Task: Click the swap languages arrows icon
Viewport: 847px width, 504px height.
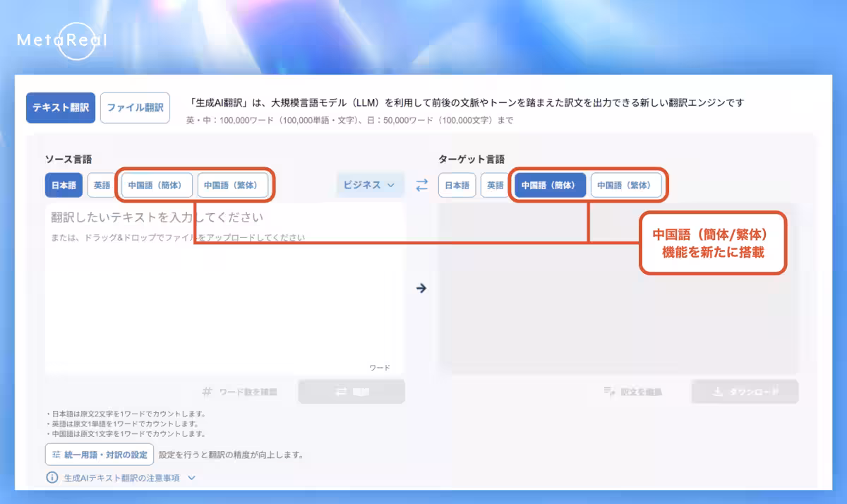Action: click(421, 186)
